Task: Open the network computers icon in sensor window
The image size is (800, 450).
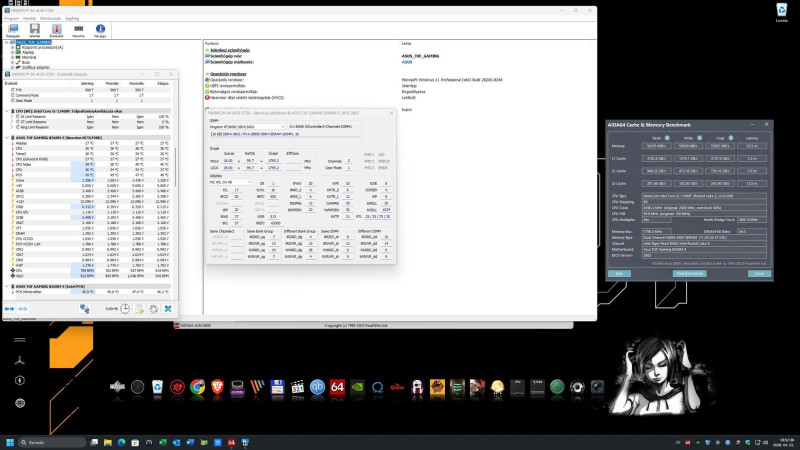Action: (x=85, y=309)
